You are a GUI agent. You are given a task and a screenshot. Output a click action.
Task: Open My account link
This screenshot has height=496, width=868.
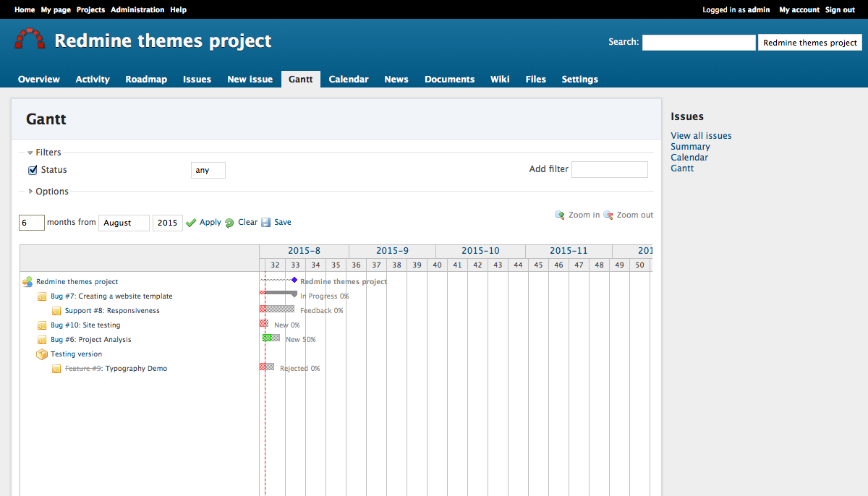[x=799, y=9]
